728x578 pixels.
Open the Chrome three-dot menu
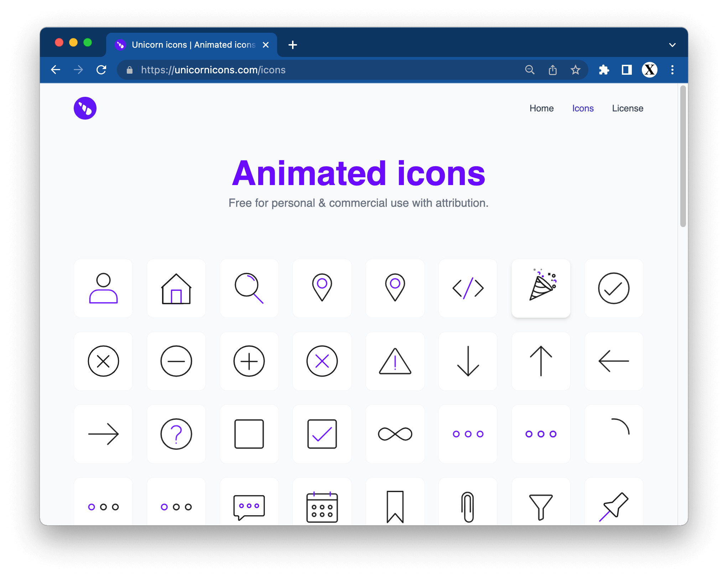[672, 70]
